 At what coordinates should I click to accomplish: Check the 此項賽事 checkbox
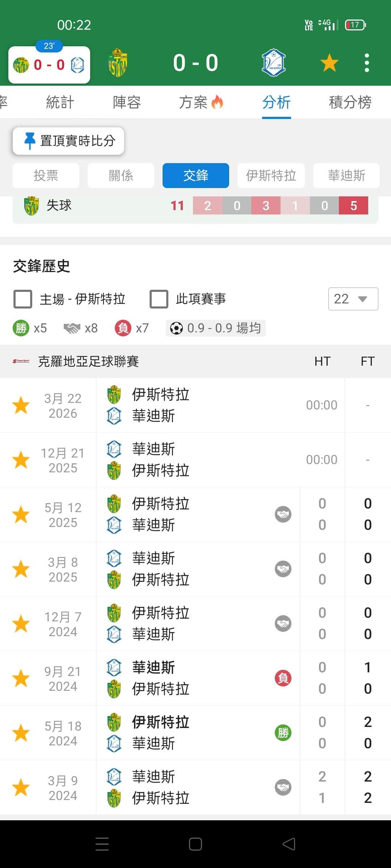pyautogui.click(x=159, y=299)
